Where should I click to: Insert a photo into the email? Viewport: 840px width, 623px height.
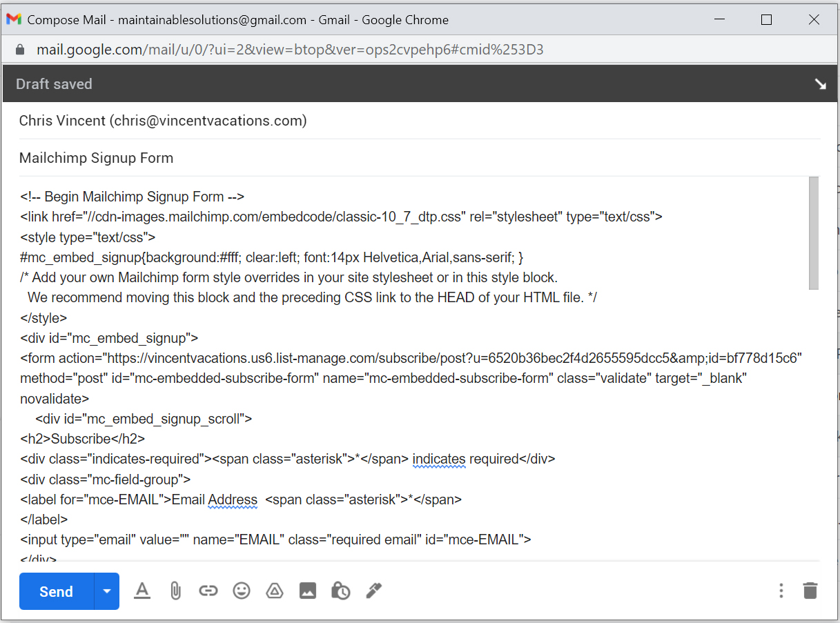[x=308, y=591]
